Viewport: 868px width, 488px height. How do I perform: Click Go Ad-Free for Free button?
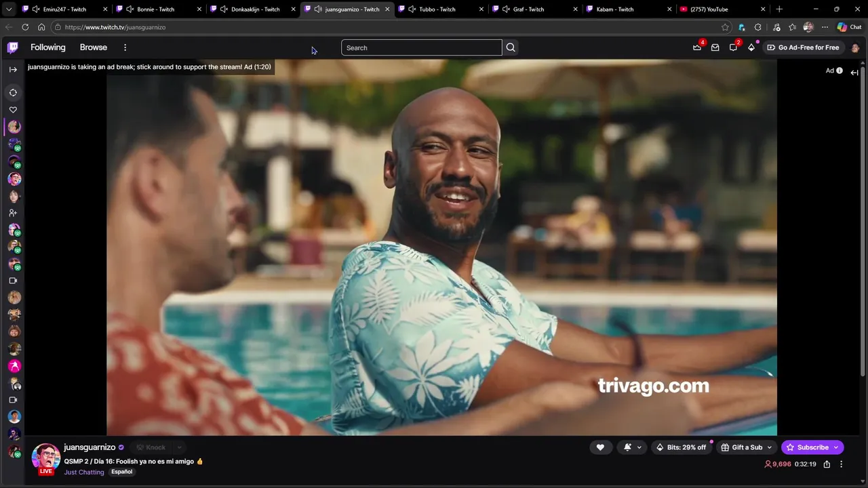pyautogui.click(x=803, y=47)
